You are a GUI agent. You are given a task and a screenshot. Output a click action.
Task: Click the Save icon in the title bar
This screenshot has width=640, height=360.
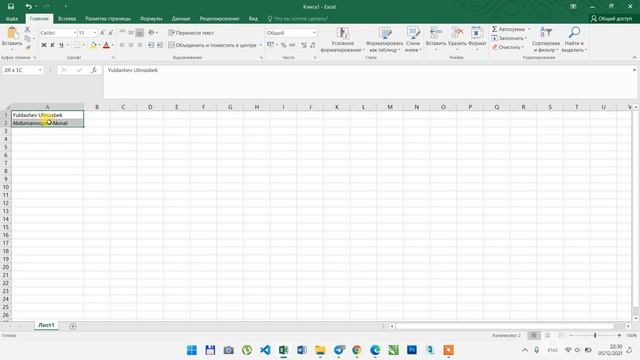coord(11,7)
